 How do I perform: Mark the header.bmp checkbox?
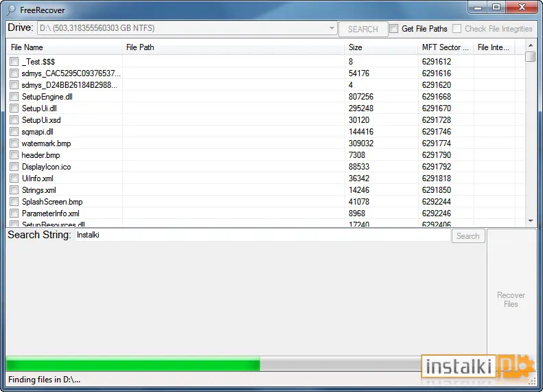click(14, 155)
